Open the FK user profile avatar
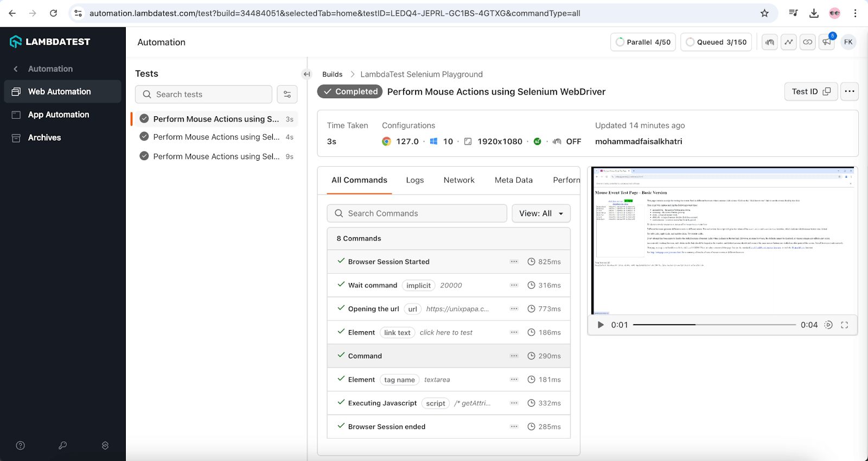The width and height of the screenshot is (868, 461). (x=848, y=42)
